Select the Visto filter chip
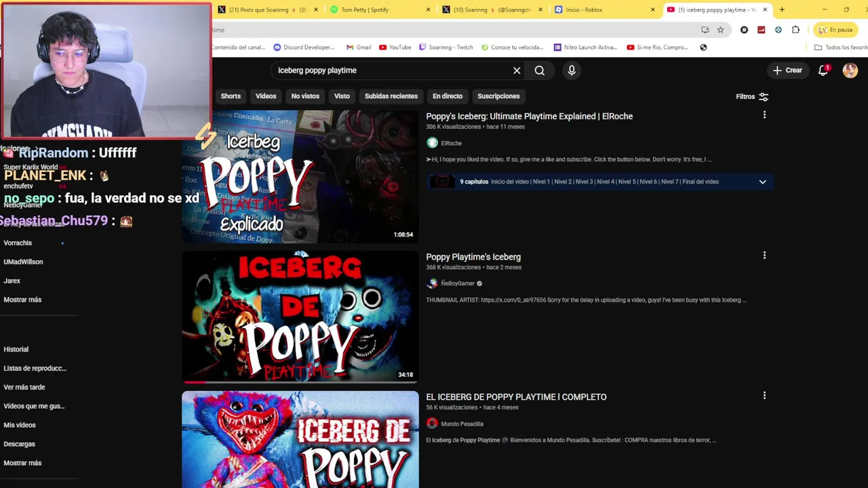Screen dimensions: 868x488 tap(342, 96)
